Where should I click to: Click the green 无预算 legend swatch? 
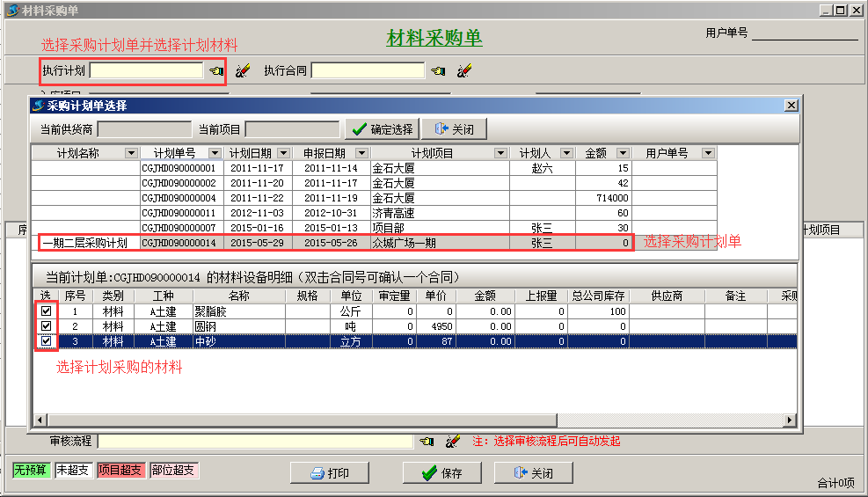coord(29,471)
